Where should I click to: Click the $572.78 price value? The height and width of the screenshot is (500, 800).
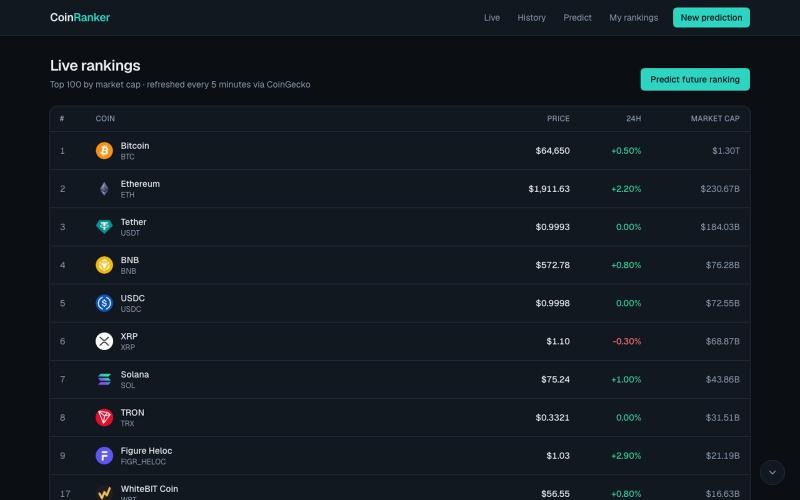pos(553,265)
